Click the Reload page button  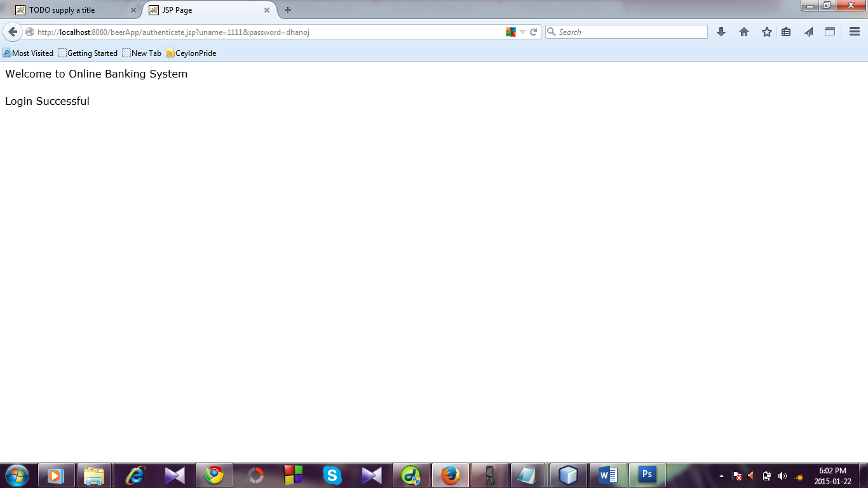(x=534, y=31)
